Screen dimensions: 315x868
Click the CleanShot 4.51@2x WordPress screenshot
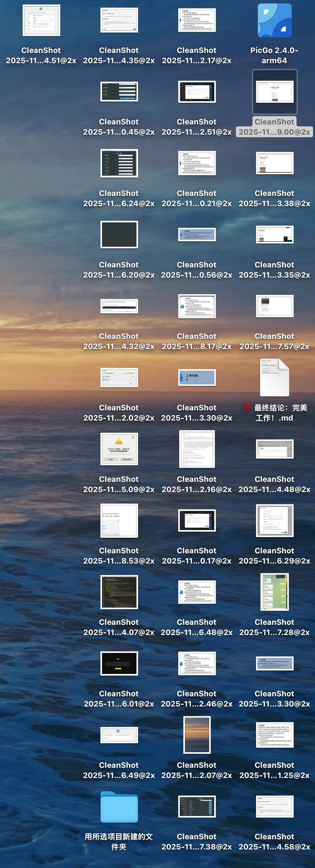41,20
